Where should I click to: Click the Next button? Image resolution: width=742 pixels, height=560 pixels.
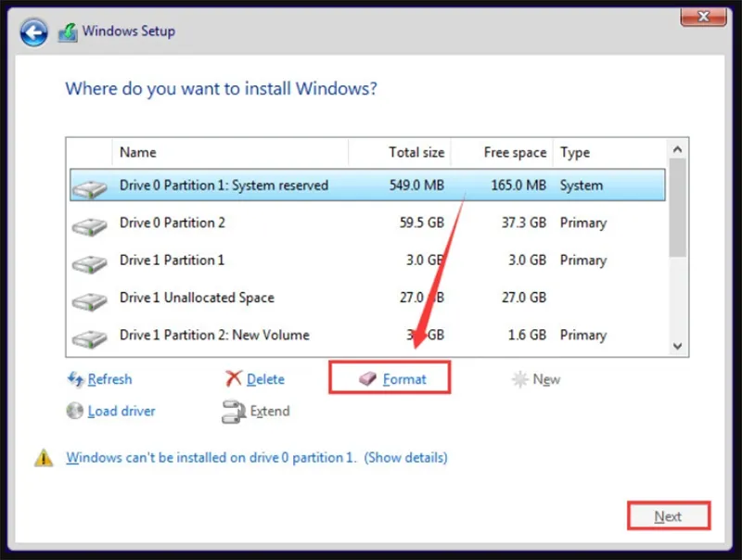tap(669, 515)
